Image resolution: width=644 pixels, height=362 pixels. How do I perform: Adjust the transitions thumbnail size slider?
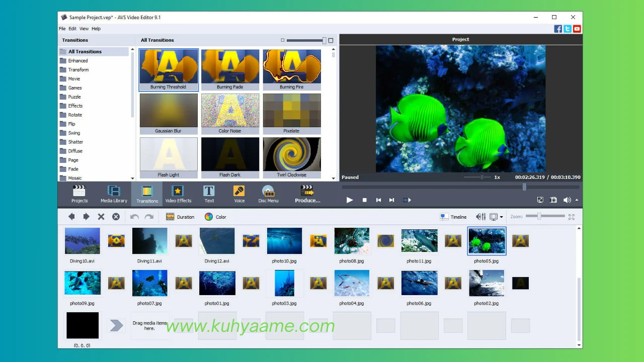(x=306, y=40)
